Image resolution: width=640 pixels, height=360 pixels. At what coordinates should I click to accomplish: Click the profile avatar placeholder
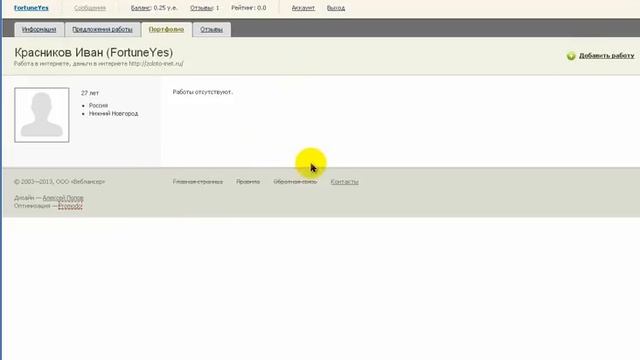[x=42, y=115]
